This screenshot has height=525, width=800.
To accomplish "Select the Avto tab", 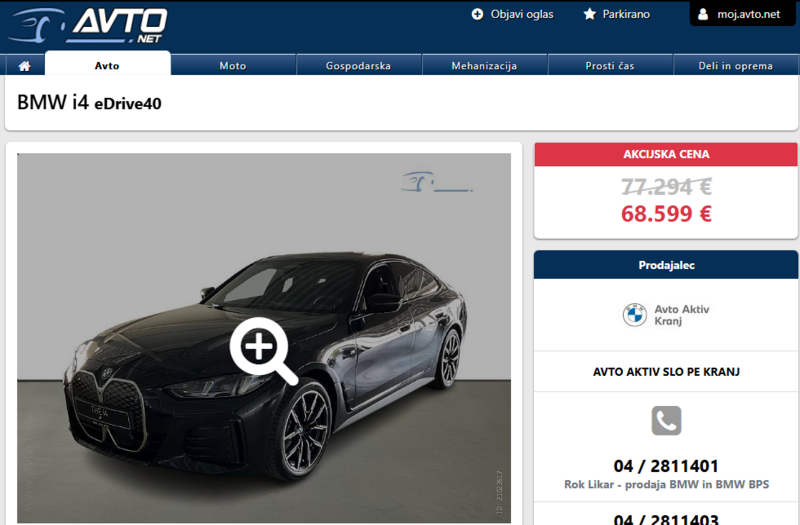I will pos(107,64).
